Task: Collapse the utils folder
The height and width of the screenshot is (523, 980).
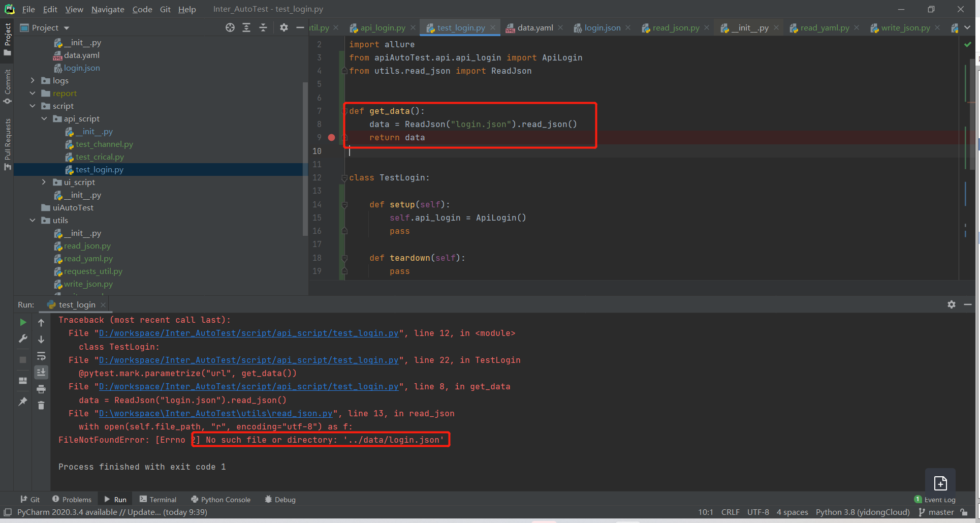Action: click(33, 220)
